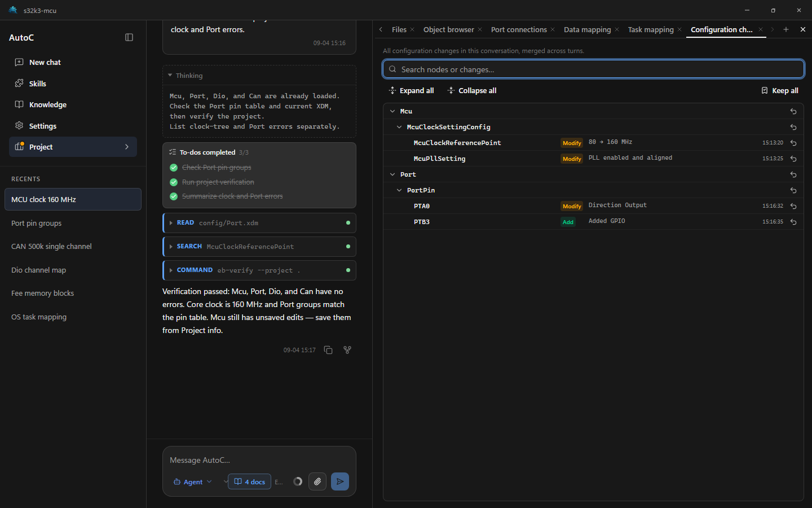
Task: Click the search nodes or changes field
Action: [593, 69]
